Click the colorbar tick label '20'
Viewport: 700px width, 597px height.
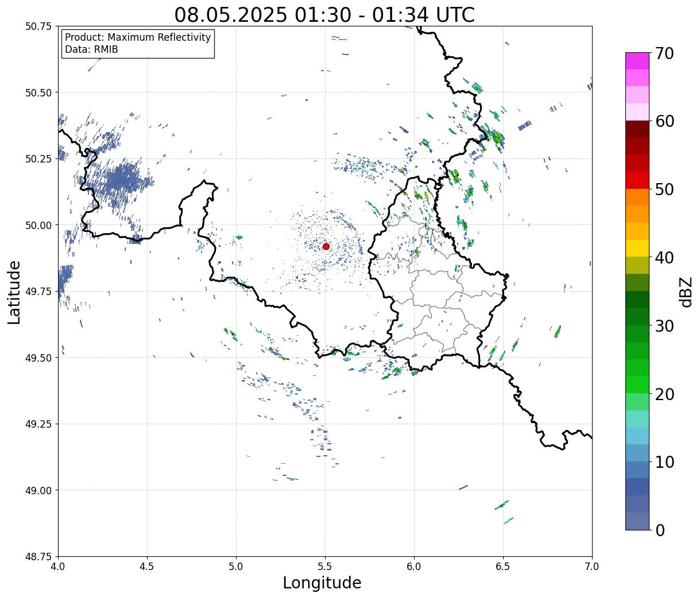664,394
